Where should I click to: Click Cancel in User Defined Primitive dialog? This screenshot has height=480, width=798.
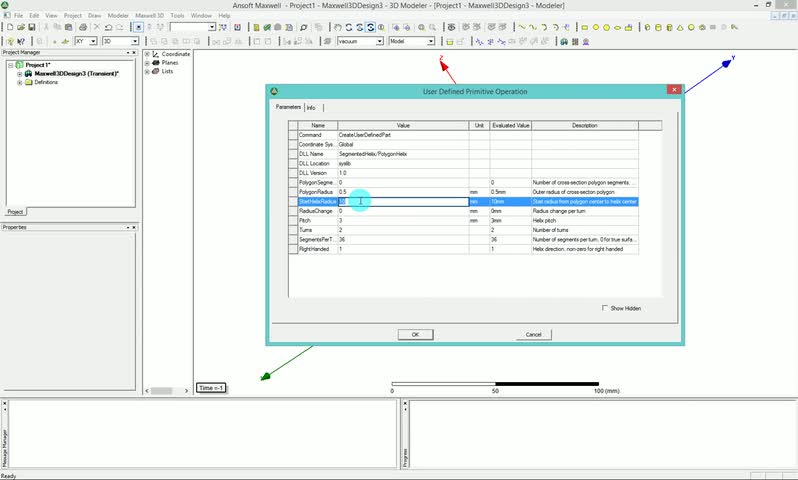(x=533, y=334)
